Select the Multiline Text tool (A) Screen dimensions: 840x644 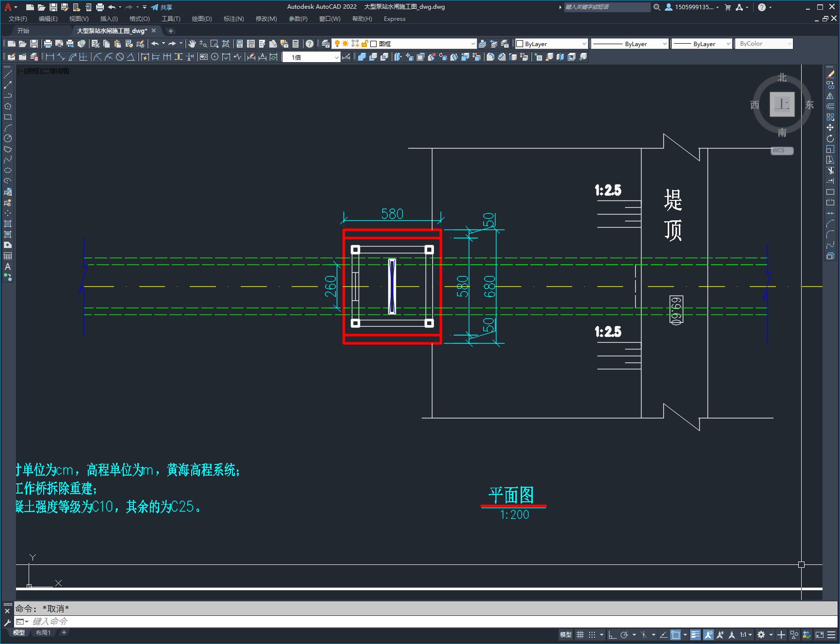[x=8, y=266]
